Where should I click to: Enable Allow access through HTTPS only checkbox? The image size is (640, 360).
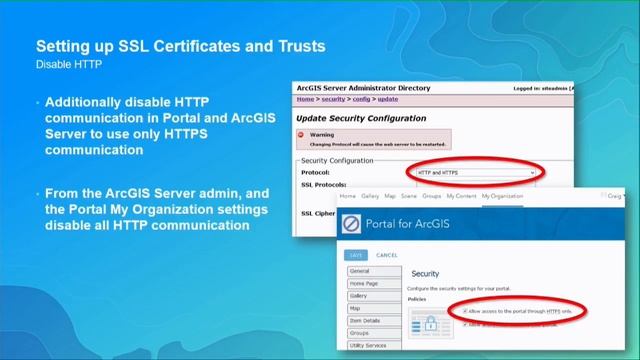pyautogui.click(x=465, y=311)
